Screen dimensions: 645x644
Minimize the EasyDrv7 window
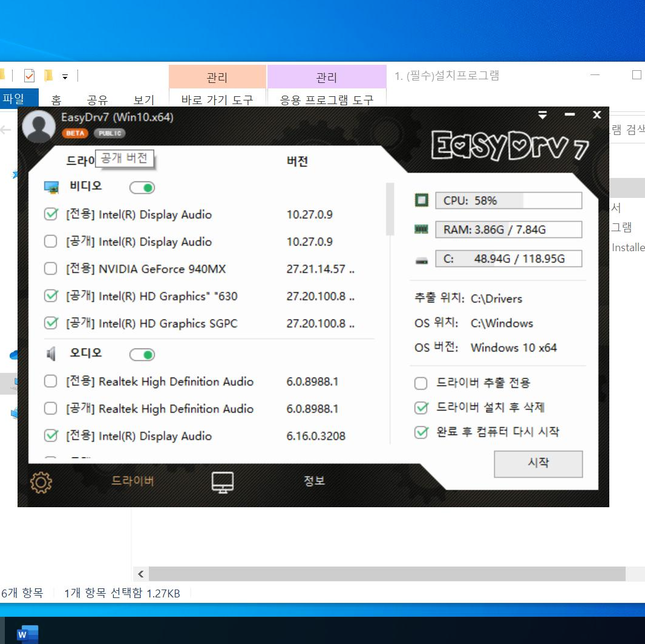click(569, 114)
